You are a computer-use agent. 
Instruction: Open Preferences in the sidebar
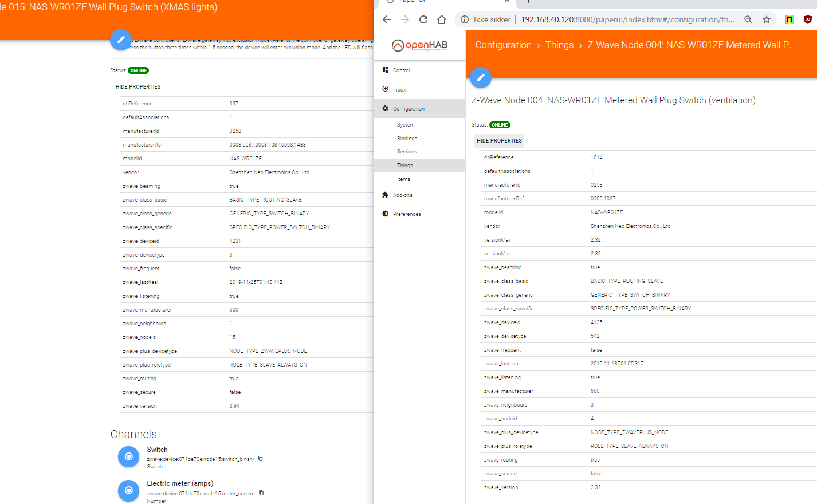(x=406, y=214)
